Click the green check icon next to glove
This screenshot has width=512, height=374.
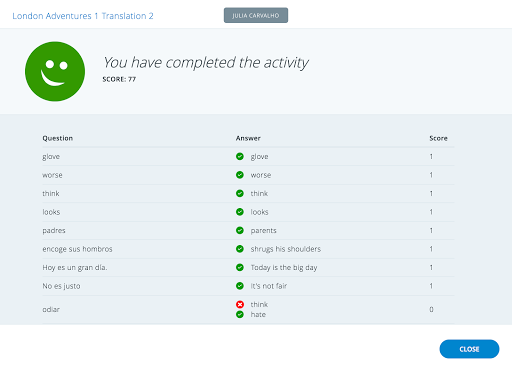(x=240, y=156)
